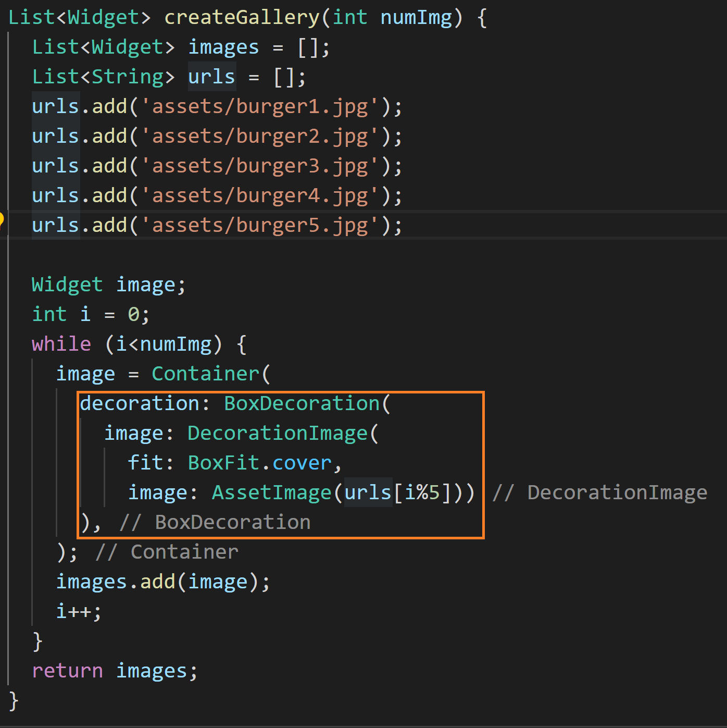Click the BoxDecoration constructor name
Image resolution: width=727 pixels, height=728 pixels.
coord(302,404)
